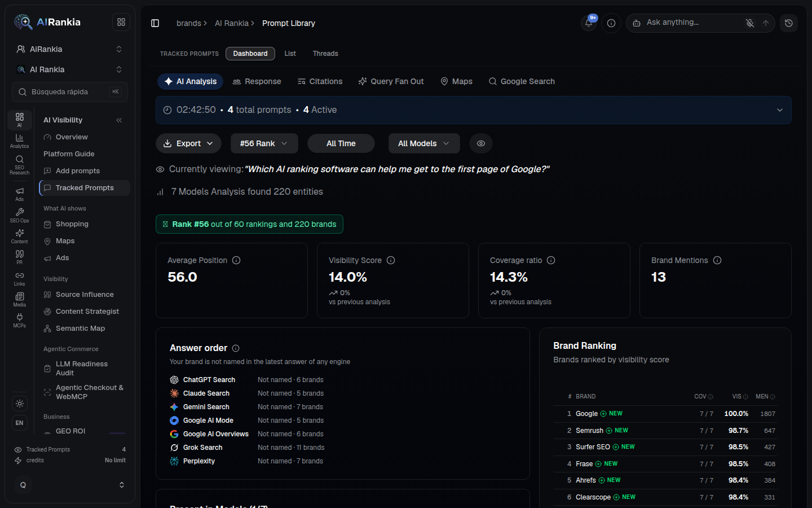Open SEO Ops in the left rail

[x=19, y=215]
